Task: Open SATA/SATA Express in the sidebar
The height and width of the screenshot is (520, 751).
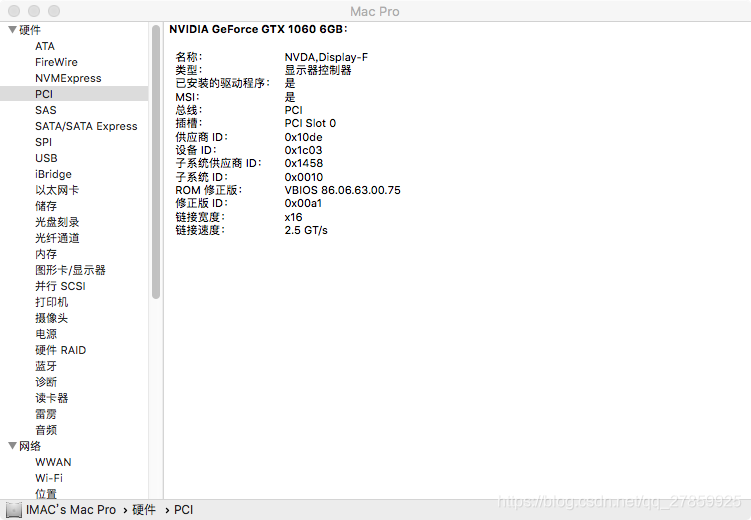Action: (86, 126)
